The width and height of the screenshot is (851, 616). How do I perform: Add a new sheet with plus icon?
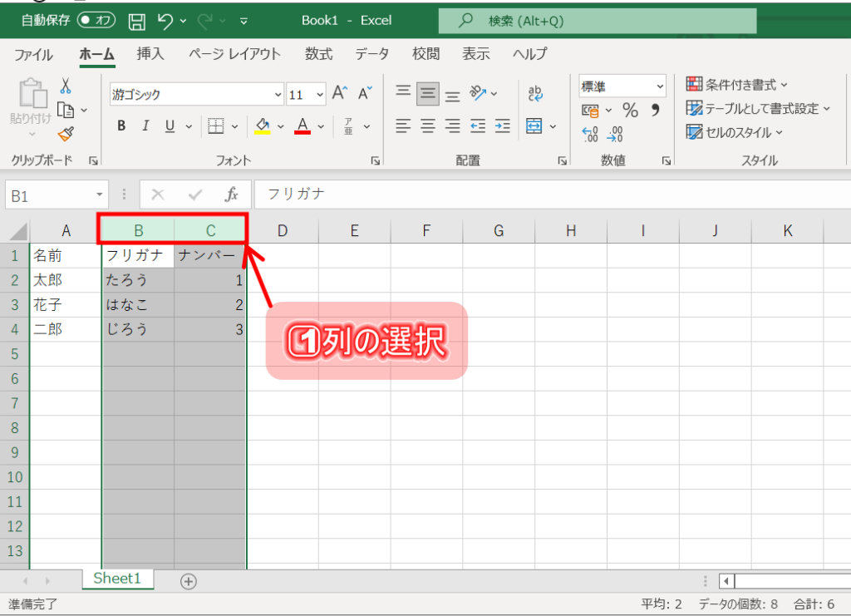coord(189,581)
